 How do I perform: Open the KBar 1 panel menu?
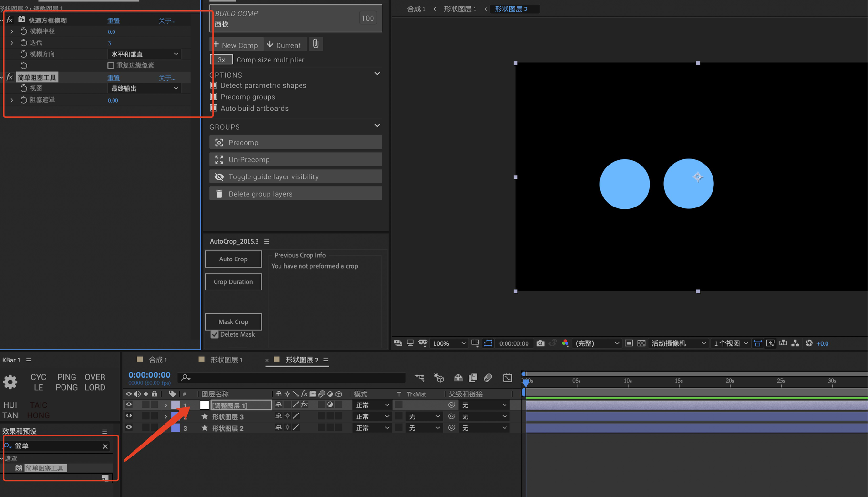click(x=29, y=360)
